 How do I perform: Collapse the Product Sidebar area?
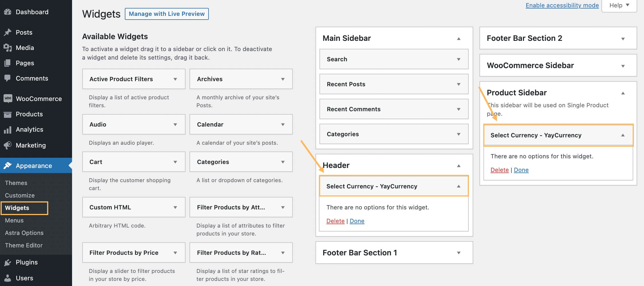click(623, 93)
